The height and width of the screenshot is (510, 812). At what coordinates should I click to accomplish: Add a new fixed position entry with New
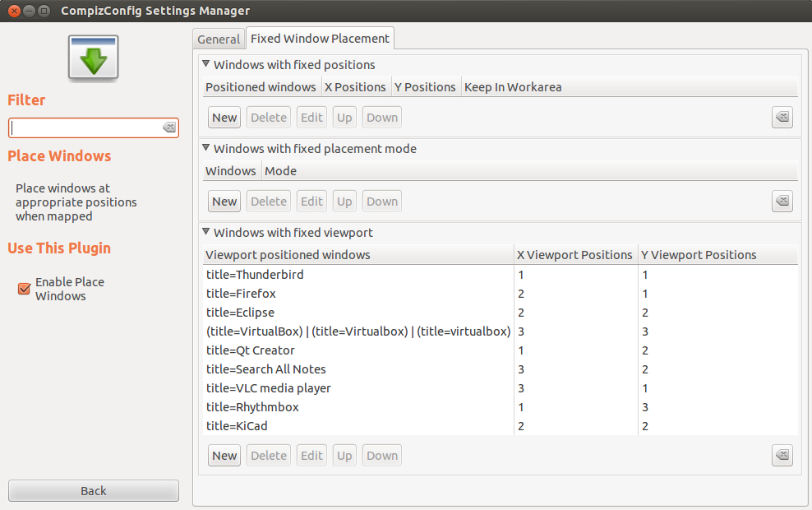pos(224,117)
